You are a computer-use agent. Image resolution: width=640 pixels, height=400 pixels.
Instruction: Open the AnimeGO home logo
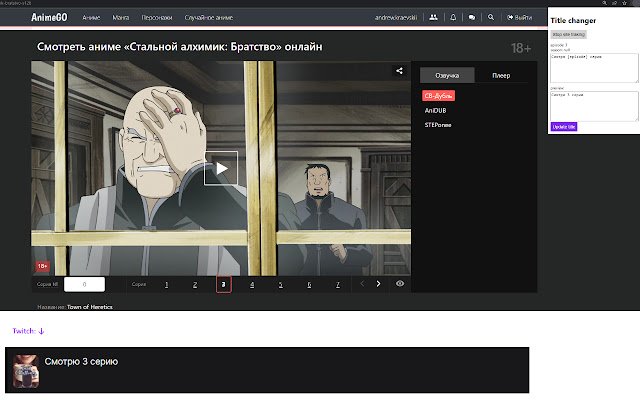49,18
